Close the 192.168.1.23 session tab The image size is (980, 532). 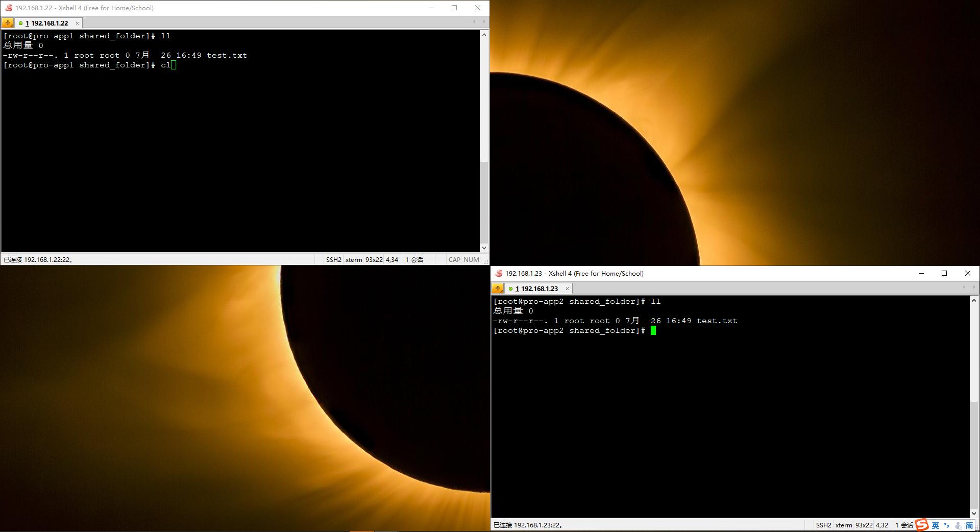[567, 288]
